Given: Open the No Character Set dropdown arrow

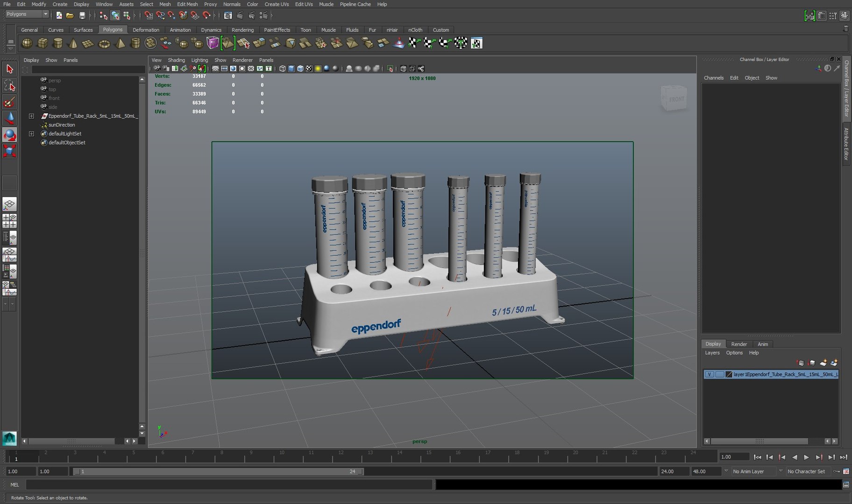Looking at the screenshot, I should coord(781,471).
